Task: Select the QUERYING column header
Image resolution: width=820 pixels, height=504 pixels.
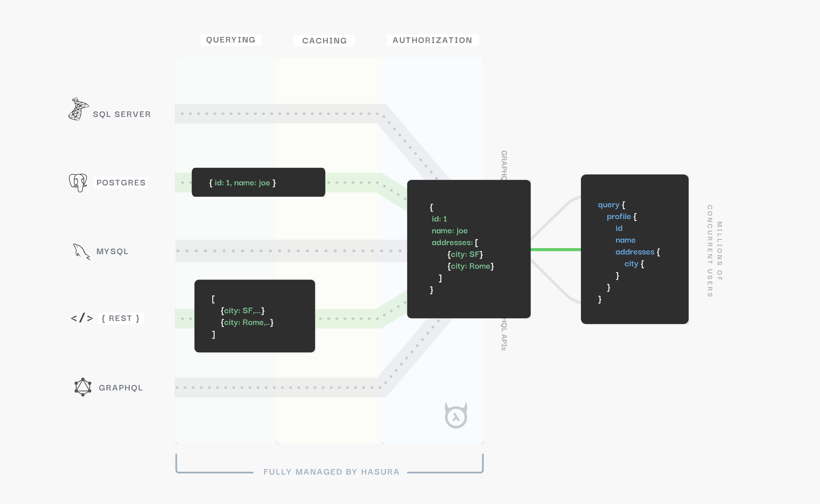Action: click(x=231, y=40)
